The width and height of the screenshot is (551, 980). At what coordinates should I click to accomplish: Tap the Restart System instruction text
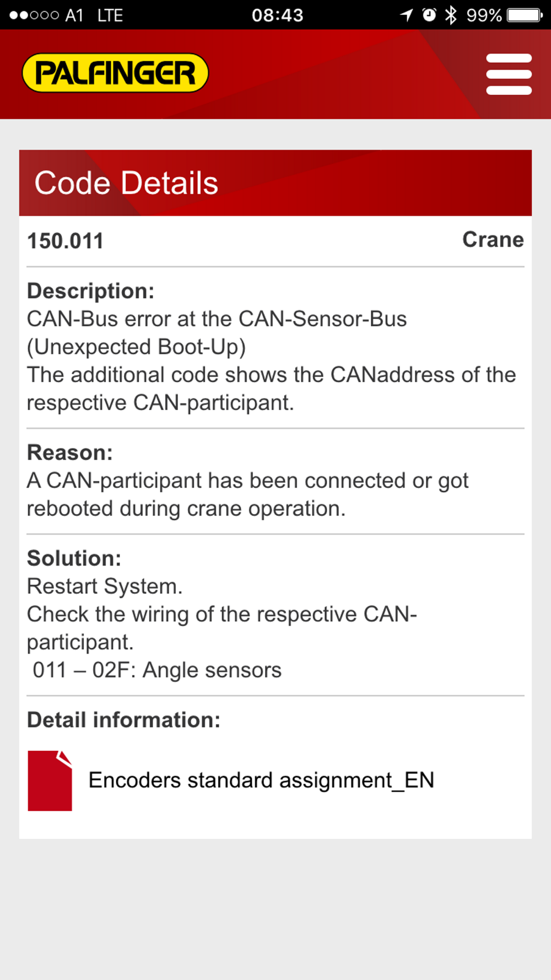(x=105, y=586)
